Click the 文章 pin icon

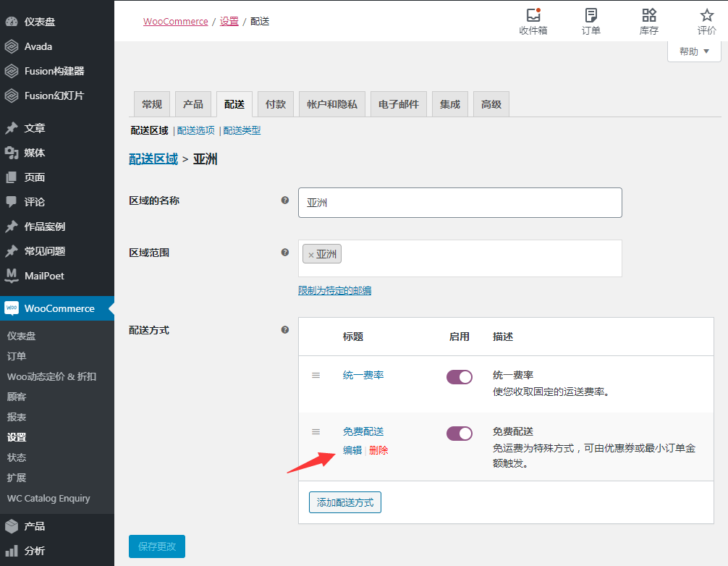pos(12,128)
